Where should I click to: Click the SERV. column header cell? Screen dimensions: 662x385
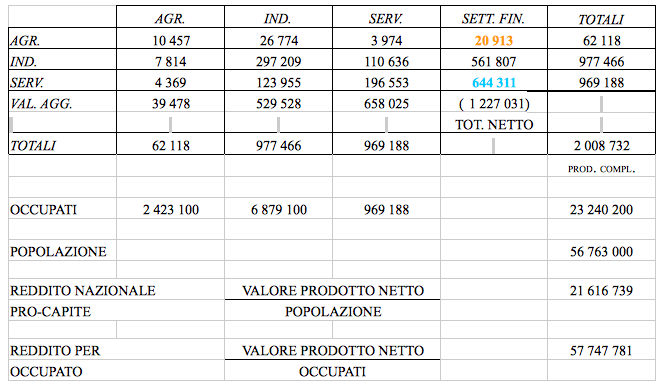click(x=386, y=19)
